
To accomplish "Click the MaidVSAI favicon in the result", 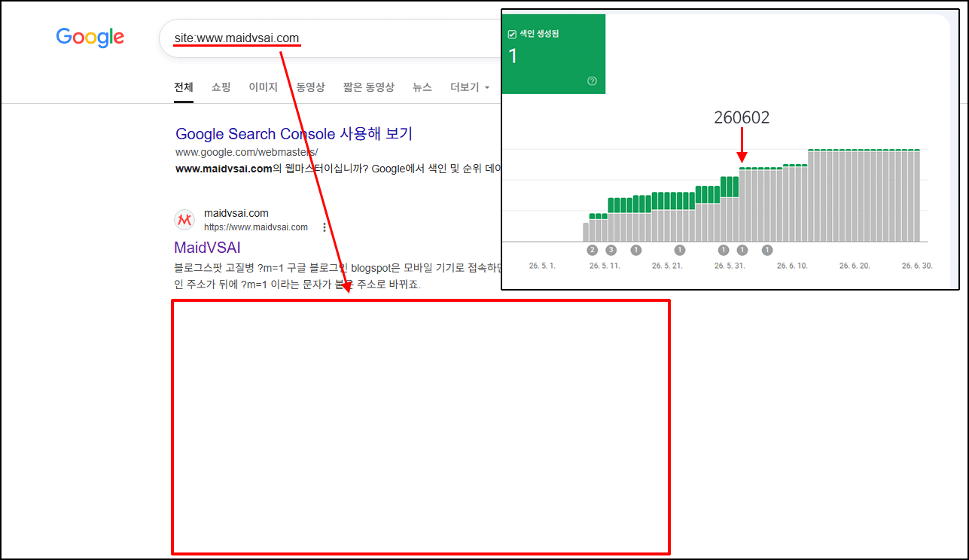I will pos(184,220).
